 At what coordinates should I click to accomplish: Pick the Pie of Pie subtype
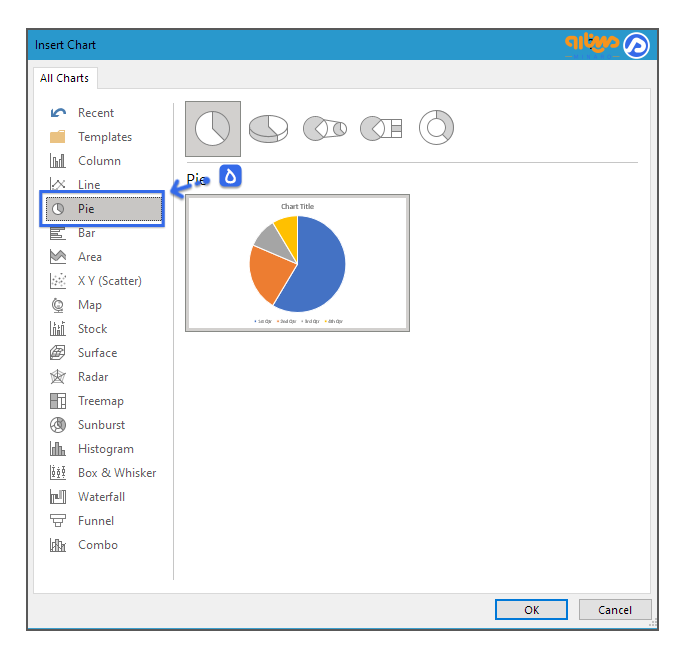coord(325,128)
